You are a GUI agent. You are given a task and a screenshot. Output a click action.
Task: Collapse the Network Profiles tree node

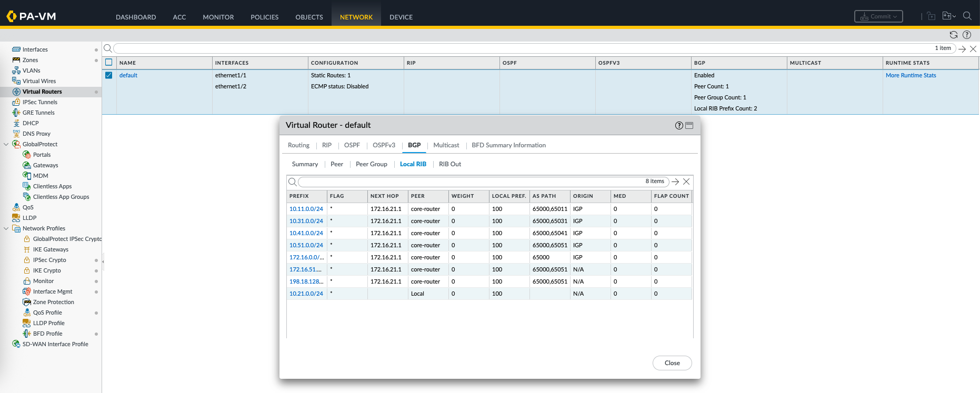point(6,228)
